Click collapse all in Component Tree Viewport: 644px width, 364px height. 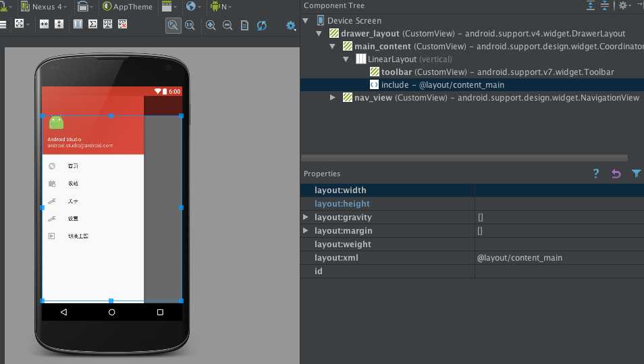(605, 5)
